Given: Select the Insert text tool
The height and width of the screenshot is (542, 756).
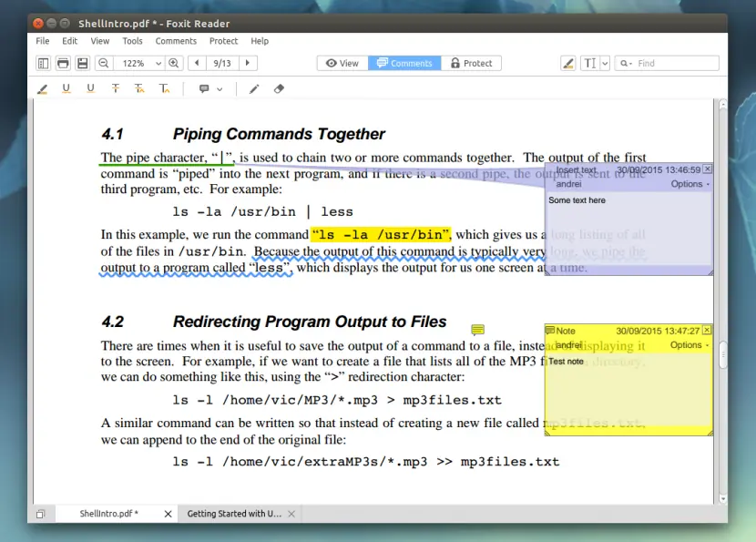Looking at the screenshot, I should (165, 88).
